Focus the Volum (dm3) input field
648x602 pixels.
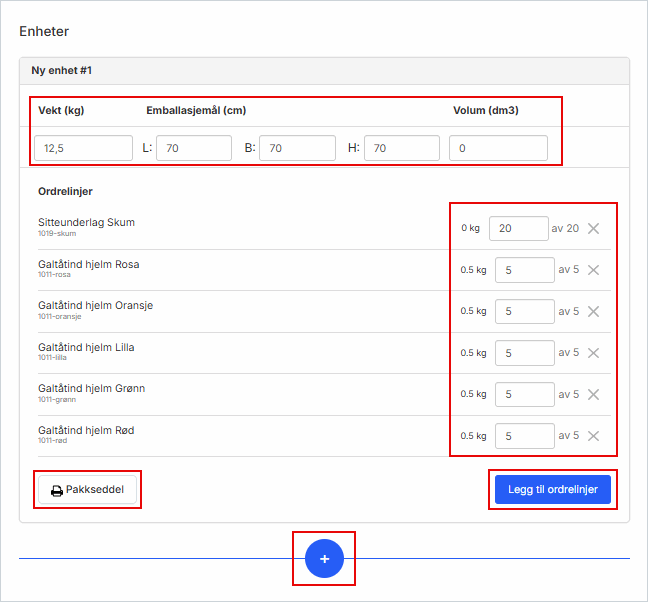point(498,148)
